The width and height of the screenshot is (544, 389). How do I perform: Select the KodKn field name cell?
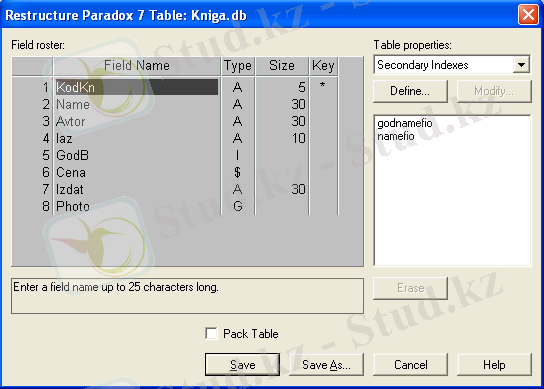click(137, 87)
